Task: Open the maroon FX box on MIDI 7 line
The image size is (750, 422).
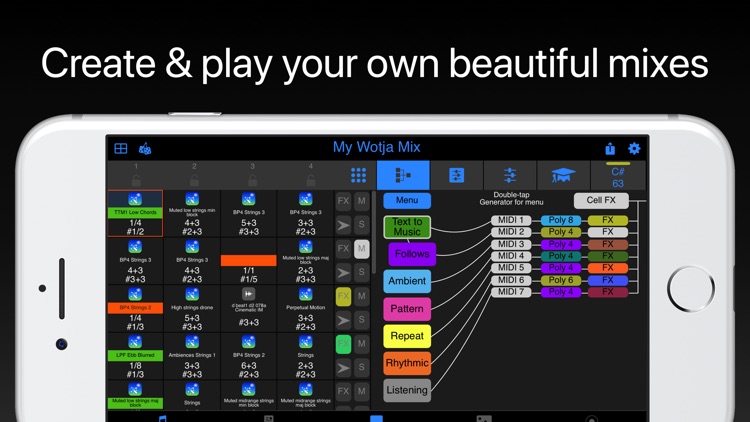Action: pos(607,292)
